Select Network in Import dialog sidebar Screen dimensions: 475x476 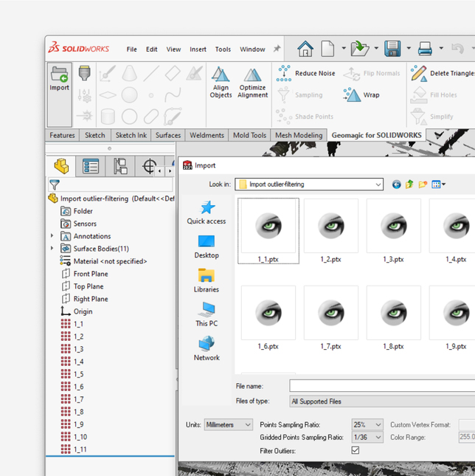(207, 348)
